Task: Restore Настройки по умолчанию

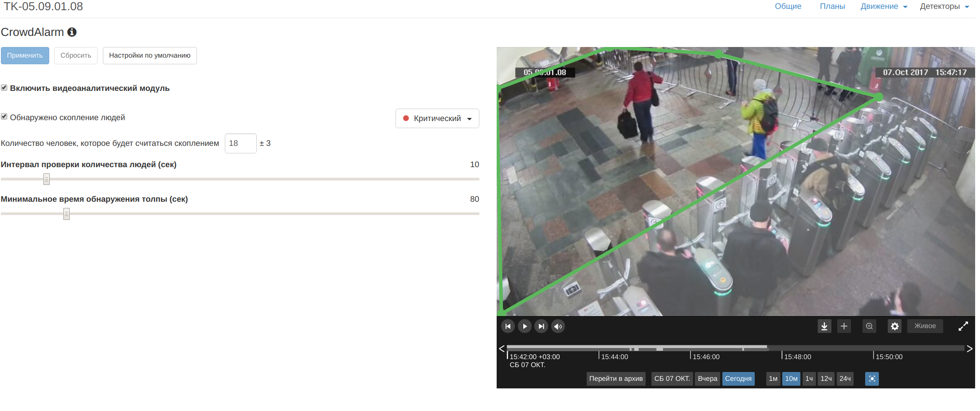Action: [x=150, y=55]
